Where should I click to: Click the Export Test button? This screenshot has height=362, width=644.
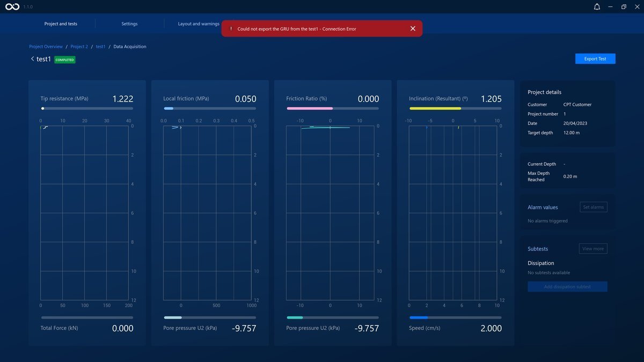tap(595, 59)
